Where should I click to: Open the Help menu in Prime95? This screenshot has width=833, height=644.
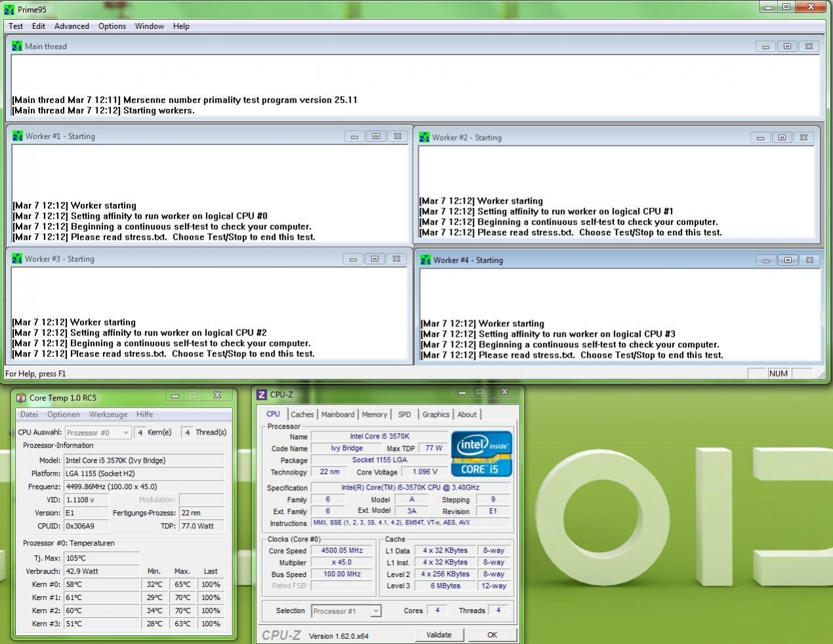point(181,26)
